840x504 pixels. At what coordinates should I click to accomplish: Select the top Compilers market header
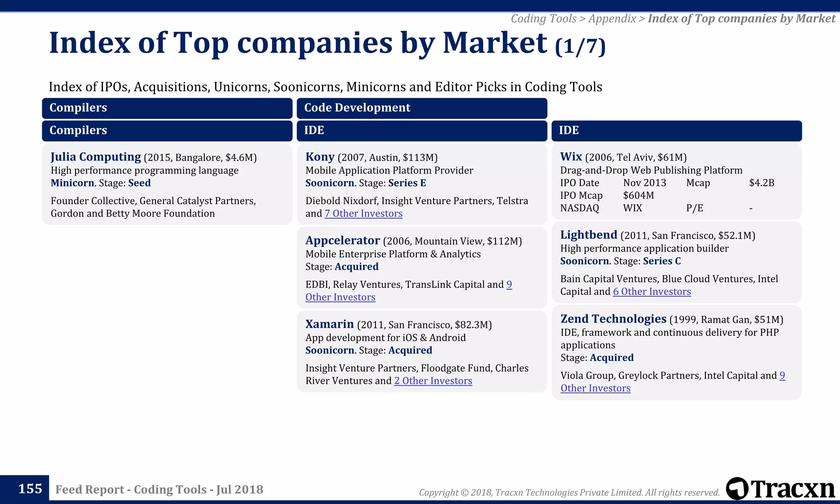tap(167, 108)
